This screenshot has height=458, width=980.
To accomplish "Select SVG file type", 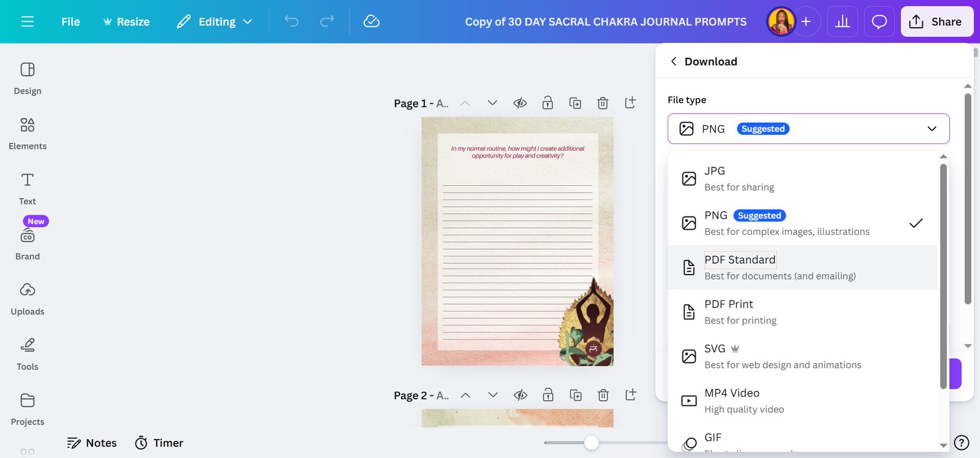I will (802, 356).
